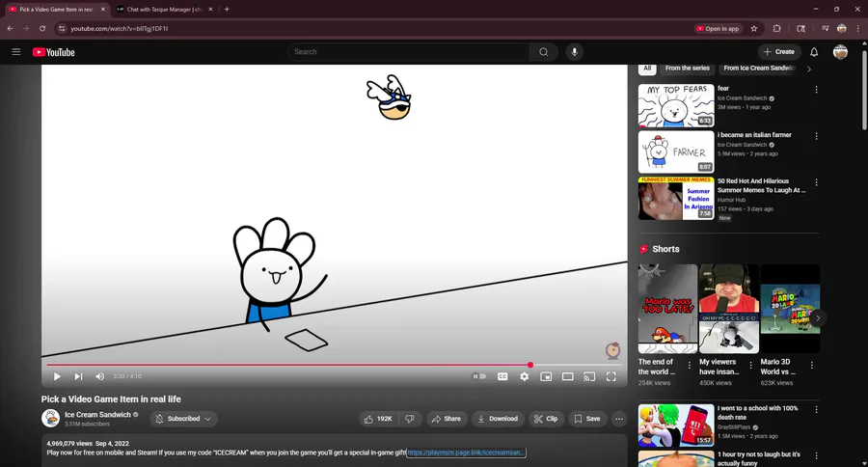Viewport: 868px width, 467px height.
Task: Open the playmsm.page.link description link
Action: [x=466, y=453]
